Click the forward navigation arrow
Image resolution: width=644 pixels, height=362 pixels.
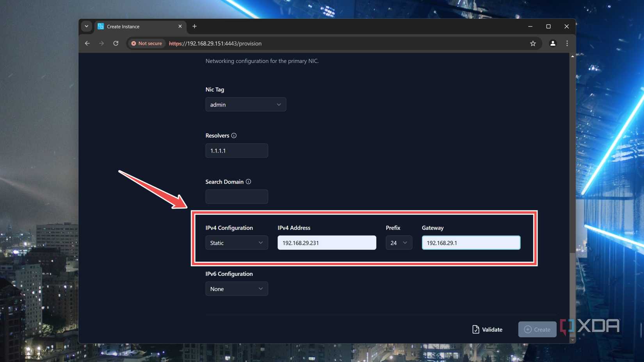pos(101,43)
